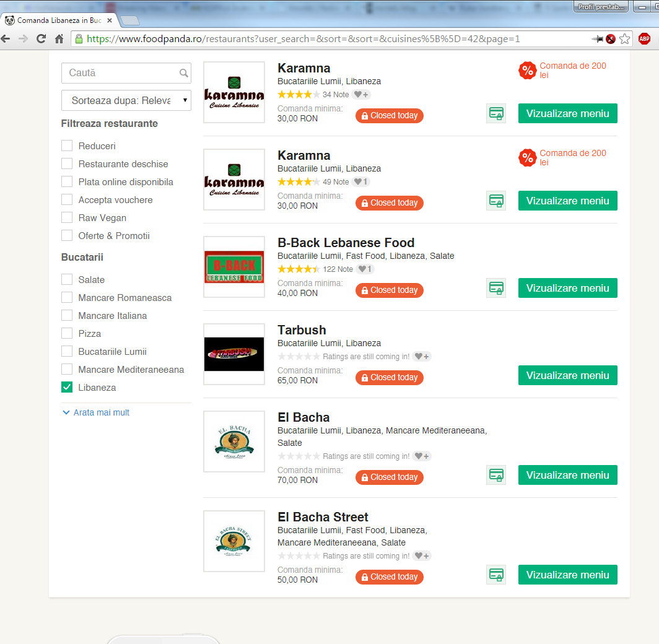Click Closed today badge for Tarbush
The width and height of the screenshot is (659, 644).
coord(389,378)
